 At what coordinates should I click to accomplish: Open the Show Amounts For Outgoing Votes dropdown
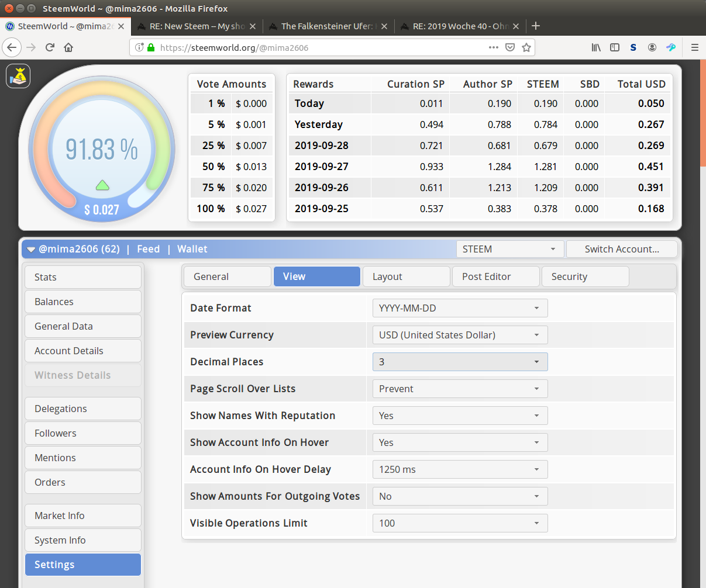[x=460, y=496]
